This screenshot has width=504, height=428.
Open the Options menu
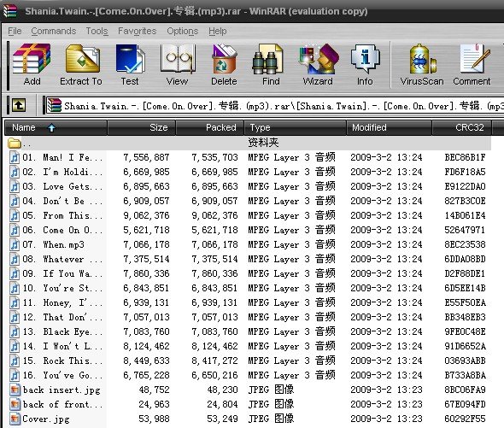pos(182,31)
